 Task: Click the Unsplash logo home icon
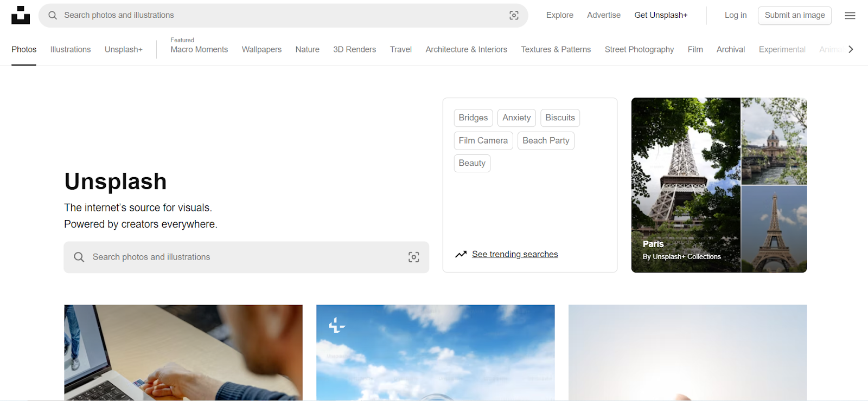click(21, 15)
